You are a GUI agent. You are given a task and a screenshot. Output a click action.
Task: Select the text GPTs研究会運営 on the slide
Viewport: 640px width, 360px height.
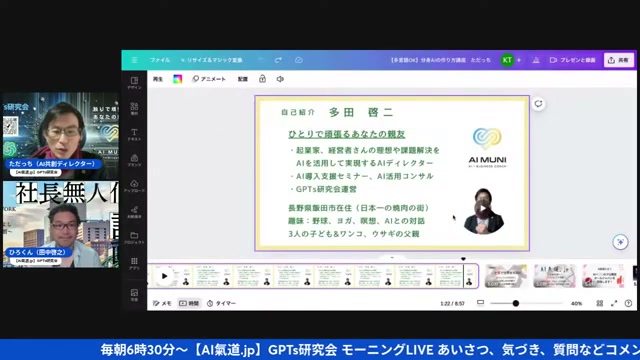[325, 189]
